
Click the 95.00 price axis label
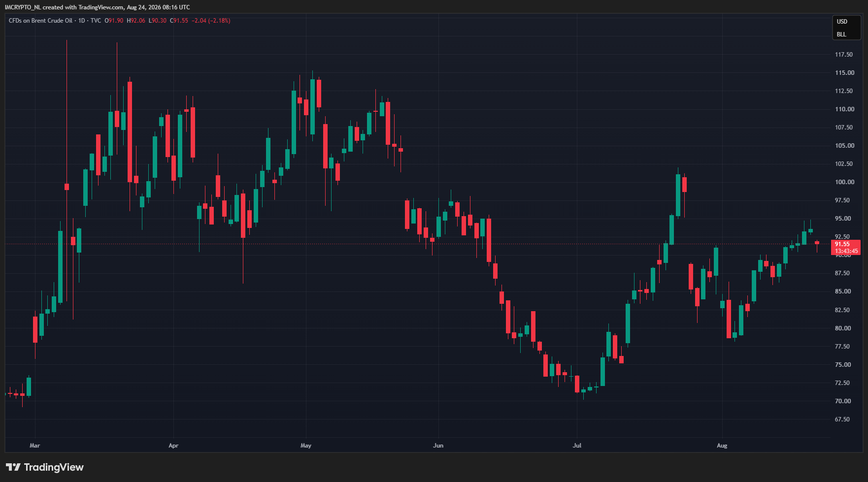(x=842, y=219)
